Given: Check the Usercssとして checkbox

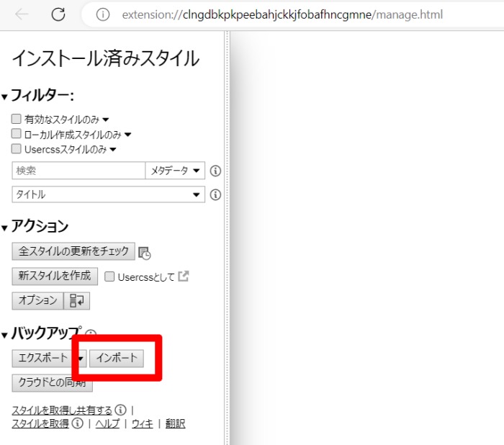Looking at the screenshot, I should tap(109, 277).
